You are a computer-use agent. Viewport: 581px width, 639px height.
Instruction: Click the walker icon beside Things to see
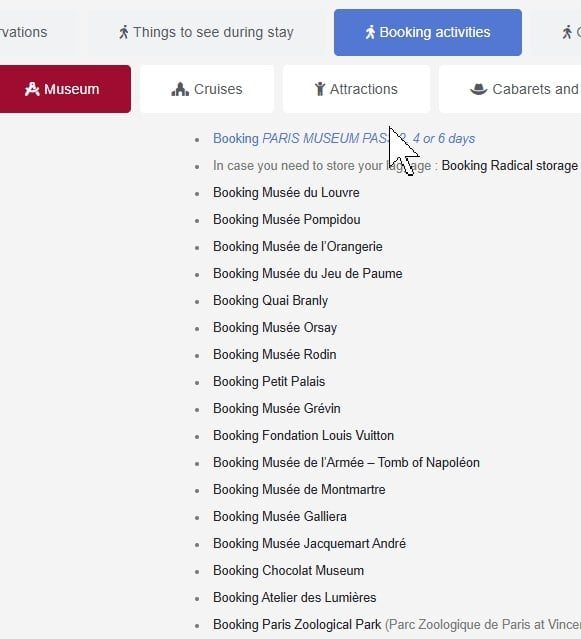[x=123, y=32]
